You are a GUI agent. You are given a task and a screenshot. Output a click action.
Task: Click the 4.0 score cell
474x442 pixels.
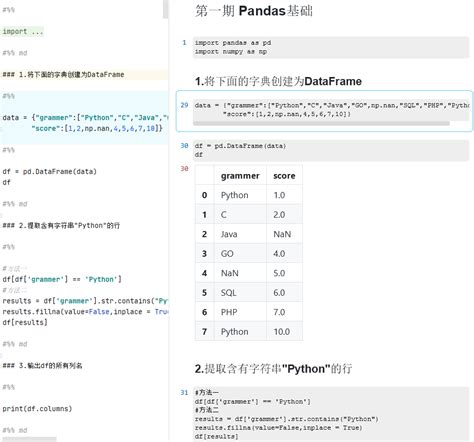point(279,254)
